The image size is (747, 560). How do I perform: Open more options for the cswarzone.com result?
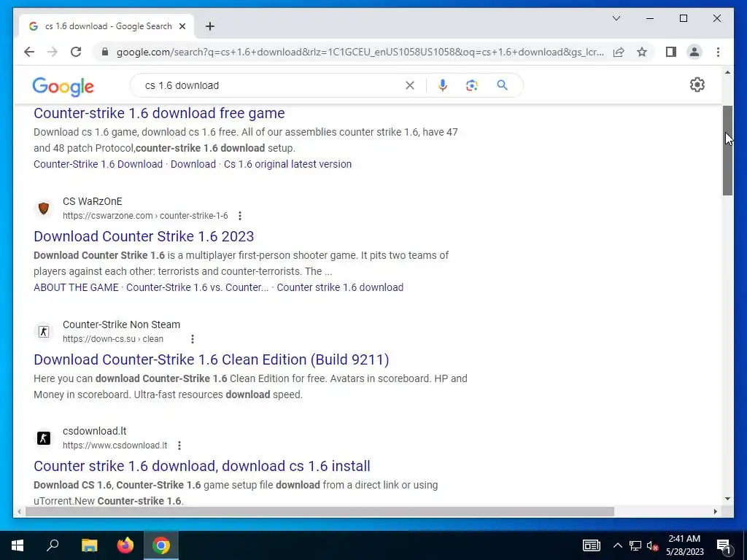(240, 216)
